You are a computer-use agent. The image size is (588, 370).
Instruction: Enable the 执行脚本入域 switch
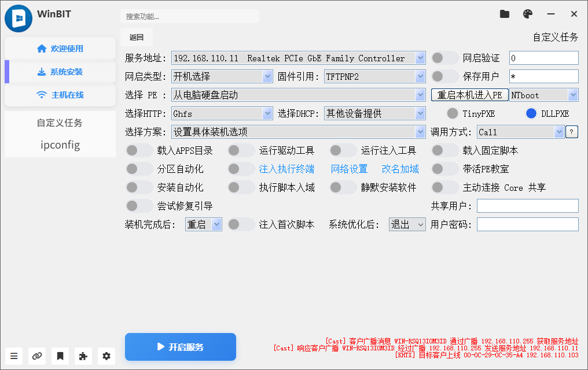tap(241, 187)
